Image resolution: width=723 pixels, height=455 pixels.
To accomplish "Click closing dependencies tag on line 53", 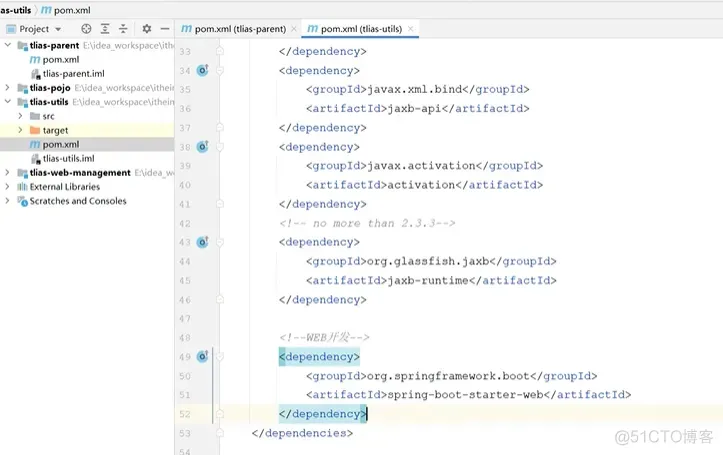I will point(302,433).
